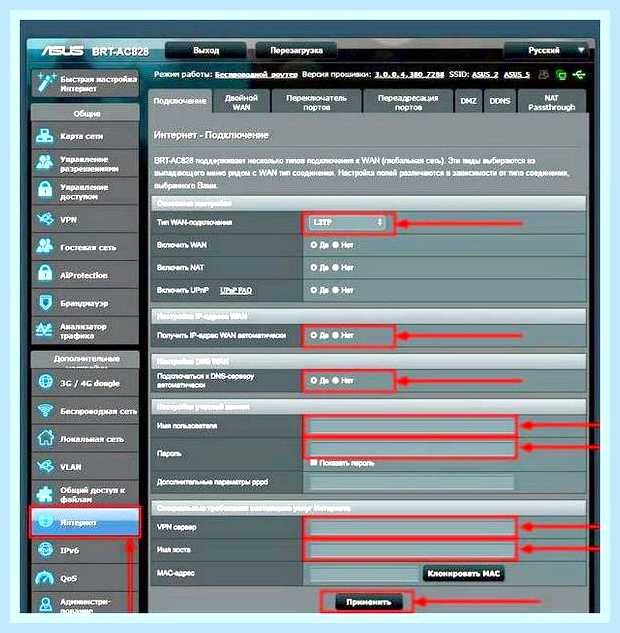Click the Перезагрузка reboot button
Screen dimensions: 620x633
(x=296, y=50)
